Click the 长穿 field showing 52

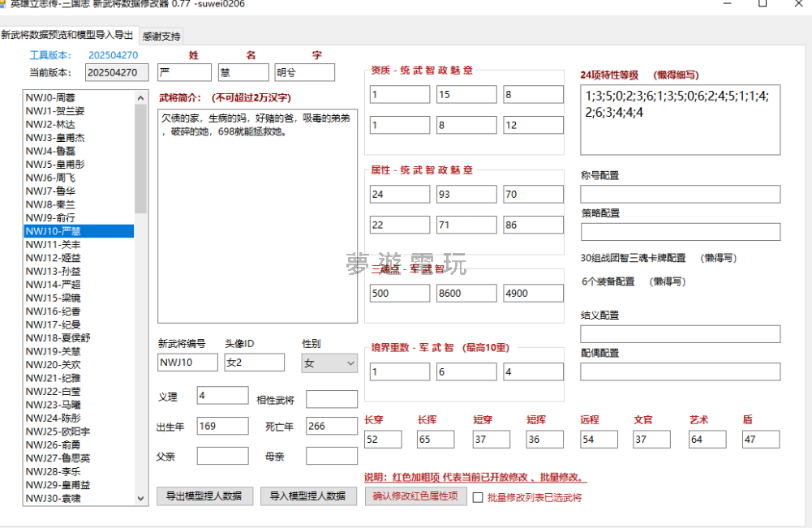pyautogui.click(x=383, y=439)
